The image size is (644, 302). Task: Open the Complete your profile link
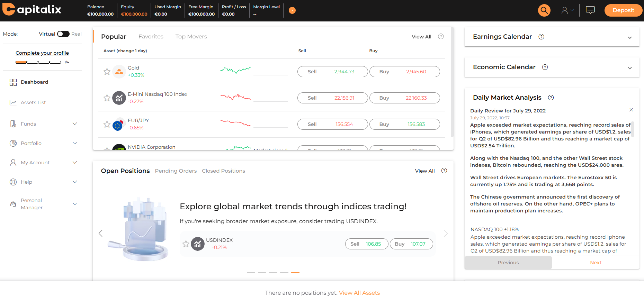(x=42, y=53)
